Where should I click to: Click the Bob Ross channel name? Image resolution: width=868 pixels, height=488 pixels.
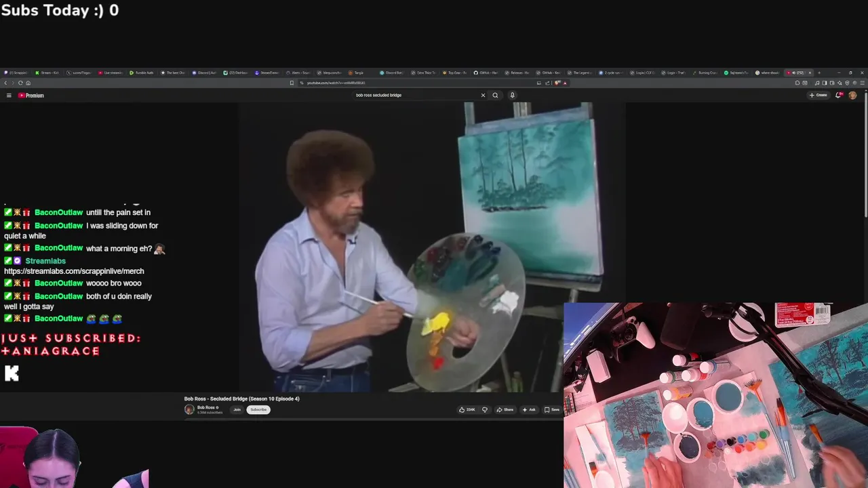point(206,407)
